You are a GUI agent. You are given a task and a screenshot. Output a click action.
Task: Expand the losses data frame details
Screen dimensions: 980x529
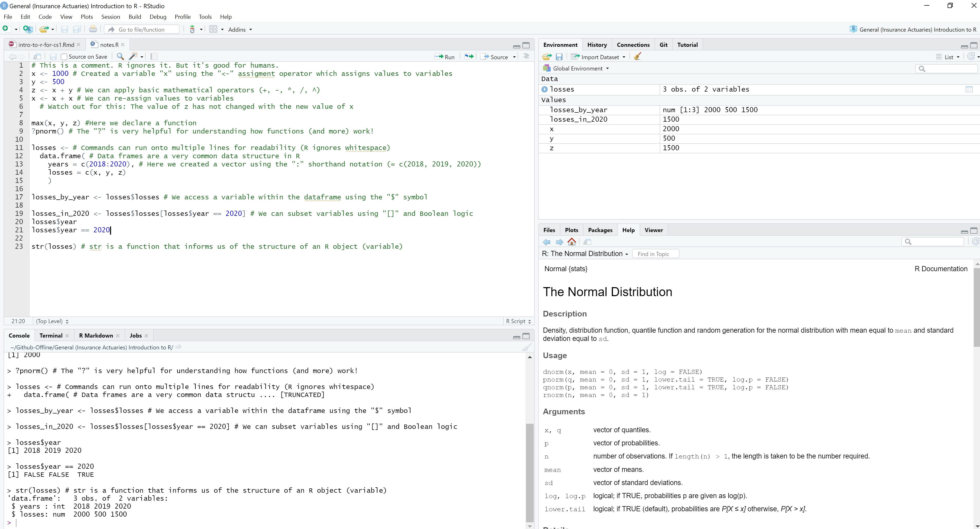coord(545,89)
